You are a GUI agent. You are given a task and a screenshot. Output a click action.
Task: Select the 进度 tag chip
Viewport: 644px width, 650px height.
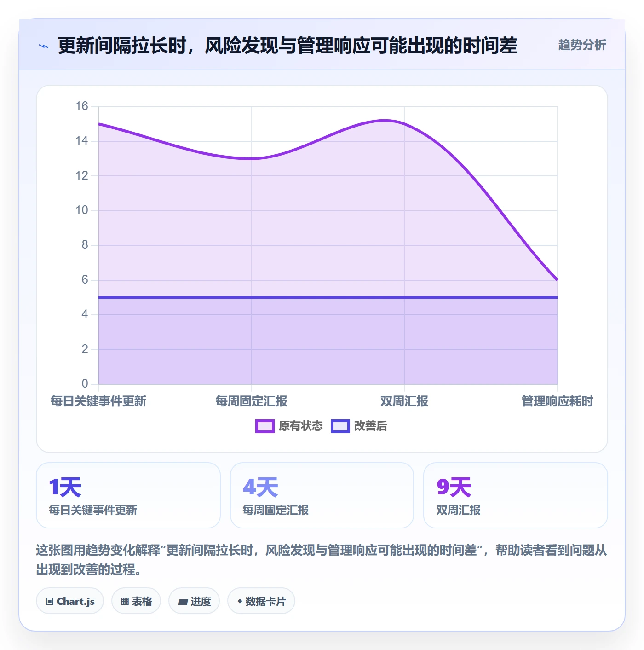pyautogui.click(x=194, y=601)
